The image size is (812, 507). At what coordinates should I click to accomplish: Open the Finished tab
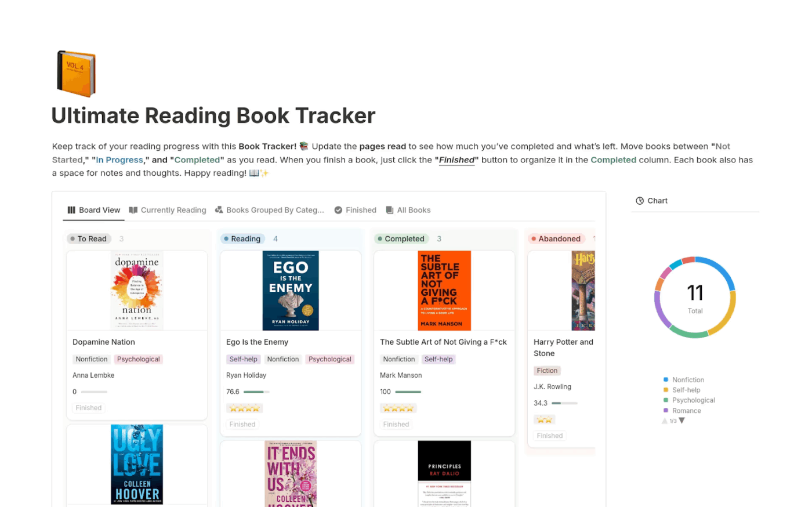[361, 210]
